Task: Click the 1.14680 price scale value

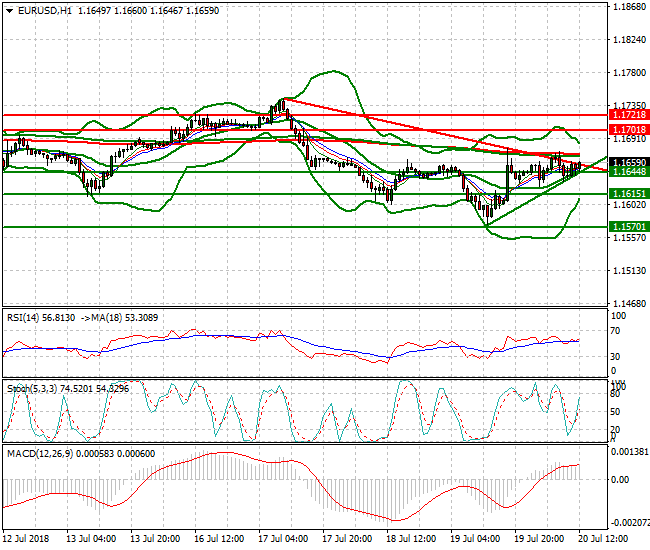Action: pyautogui.click(x=630, y=304)
